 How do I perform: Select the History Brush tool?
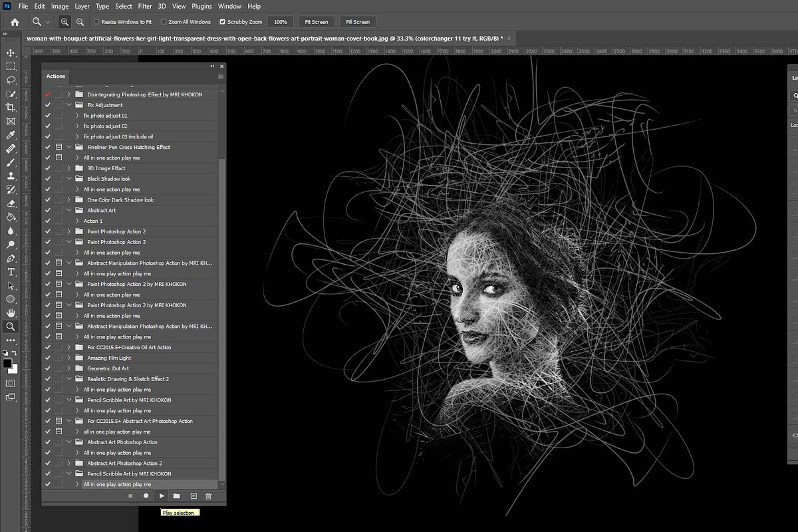11,190
